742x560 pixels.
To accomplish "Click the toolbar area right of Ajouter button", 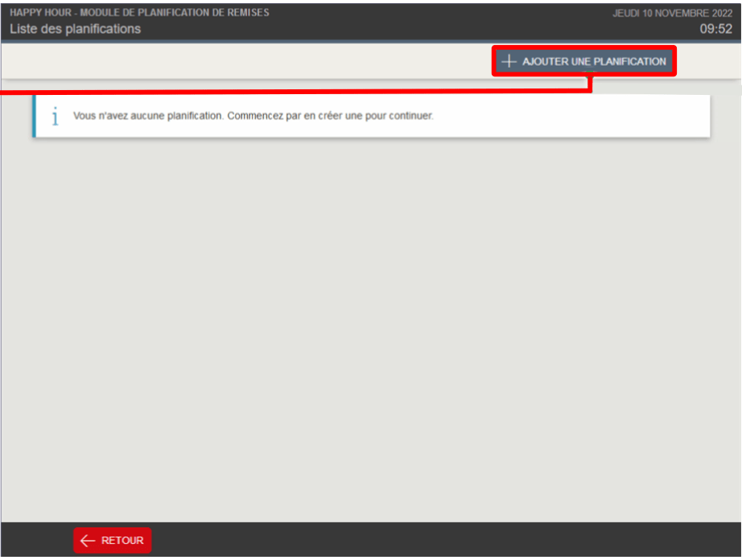I will pyautogui.click(x=708, y=61).
